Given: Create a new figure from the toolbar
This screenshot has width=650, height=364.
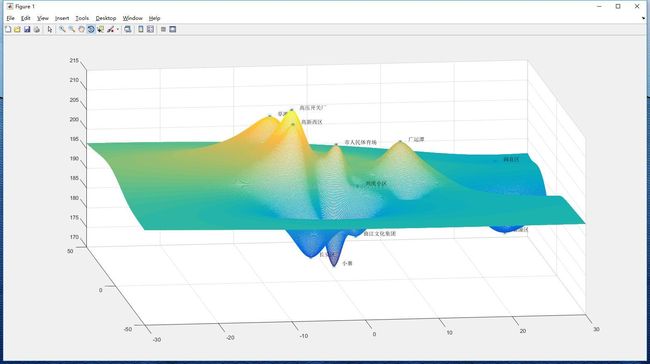Looking at the screenshot, I should point(8,29).
